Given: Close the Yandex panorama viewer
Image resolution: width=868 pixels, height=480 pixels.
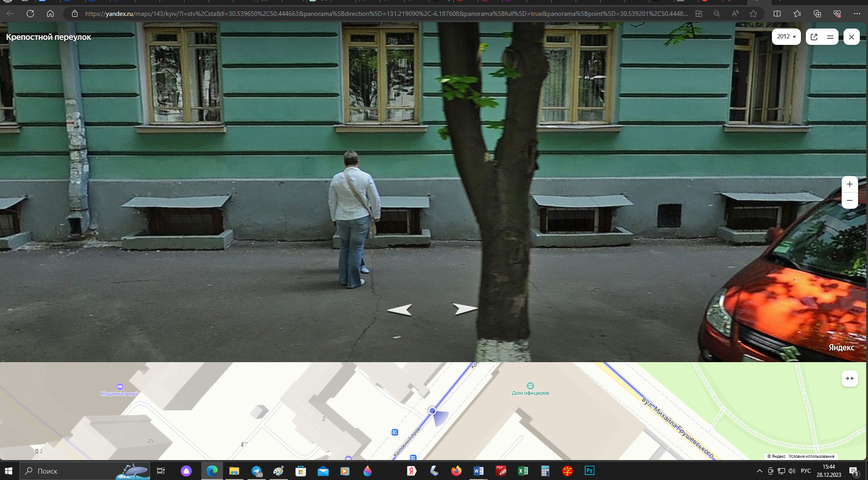Looking at the screenshot, I should point(851,37).
